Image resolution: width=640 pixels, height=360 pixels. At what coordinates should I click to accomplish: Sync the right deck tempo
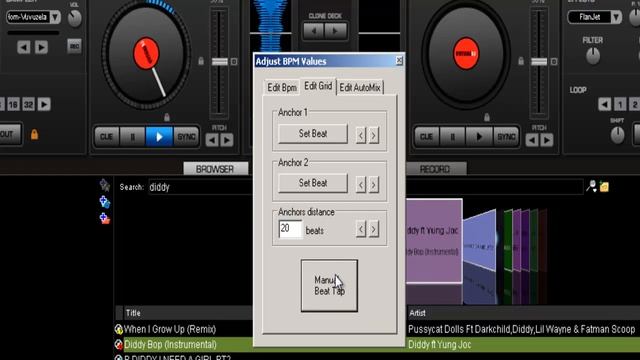pos(506,137)
